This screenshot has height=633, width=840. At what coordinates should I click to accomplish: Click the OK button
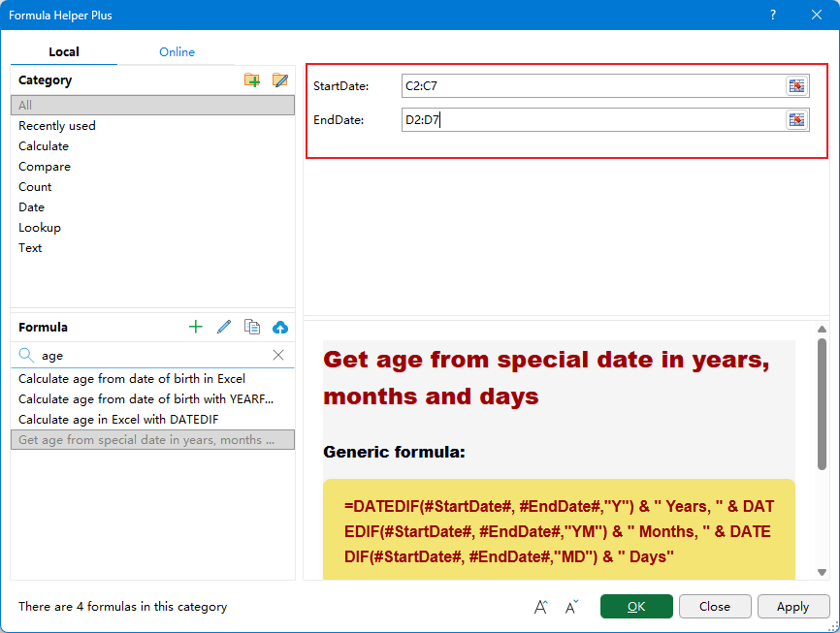(636, 606)
